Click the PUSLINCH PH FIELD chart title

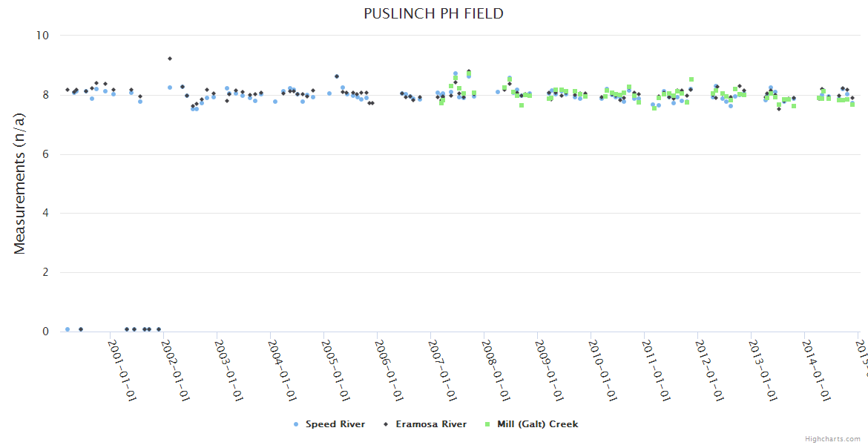[434, 14]
